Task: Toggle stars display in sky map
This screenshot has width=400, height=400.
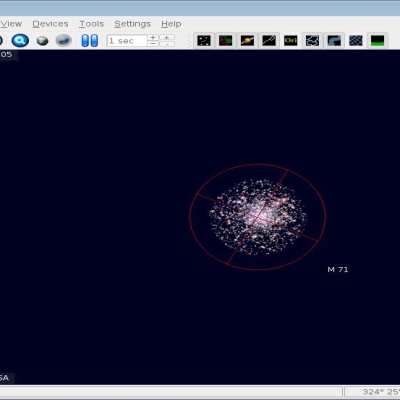Action: point(204,41)
